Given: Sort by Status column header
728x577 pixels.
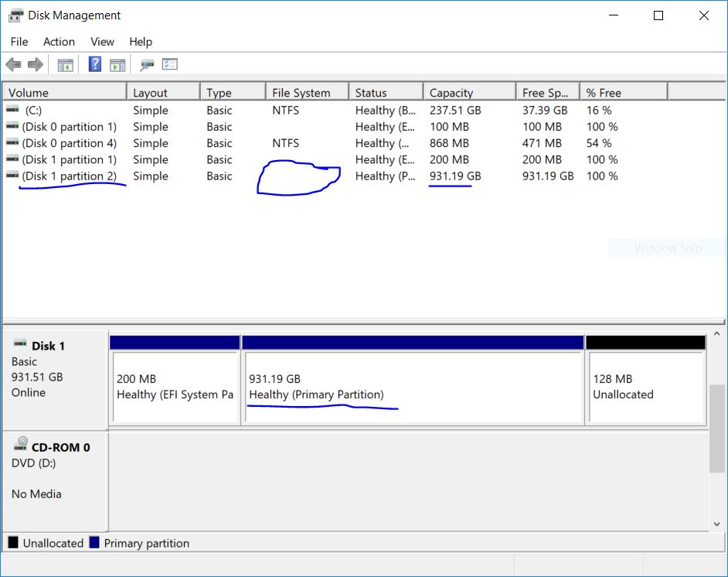Looking at the screenshot, I should (386, 92).
